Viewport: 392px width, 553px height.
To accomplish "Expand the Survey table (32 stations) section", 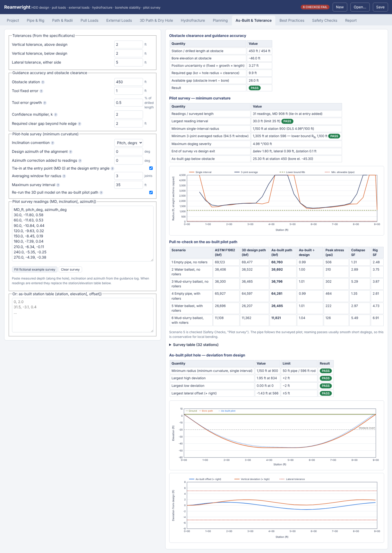I will tap(194, 345).
